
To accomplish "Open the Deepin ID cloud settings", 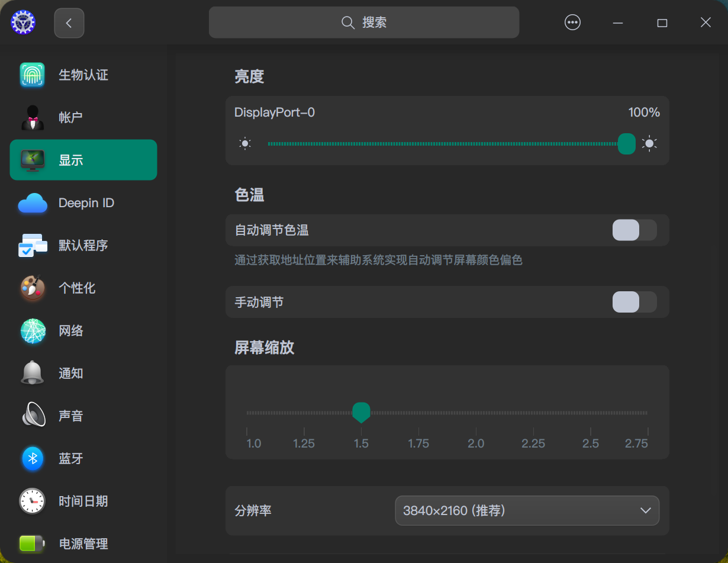I will 83,202.
